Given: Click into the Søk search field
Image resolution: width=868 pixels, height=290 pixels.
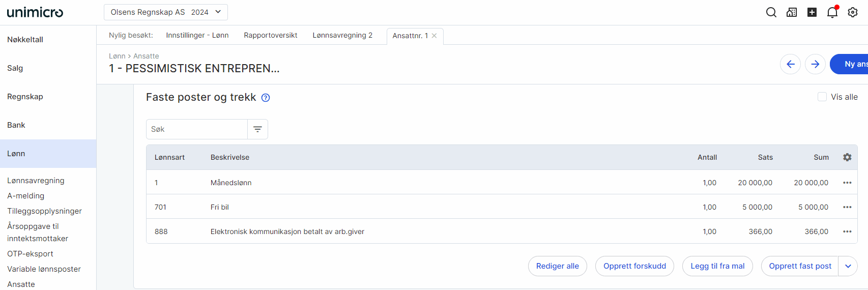Looking at the screenshot, I should pyautogui.click(x=197, y=129).
